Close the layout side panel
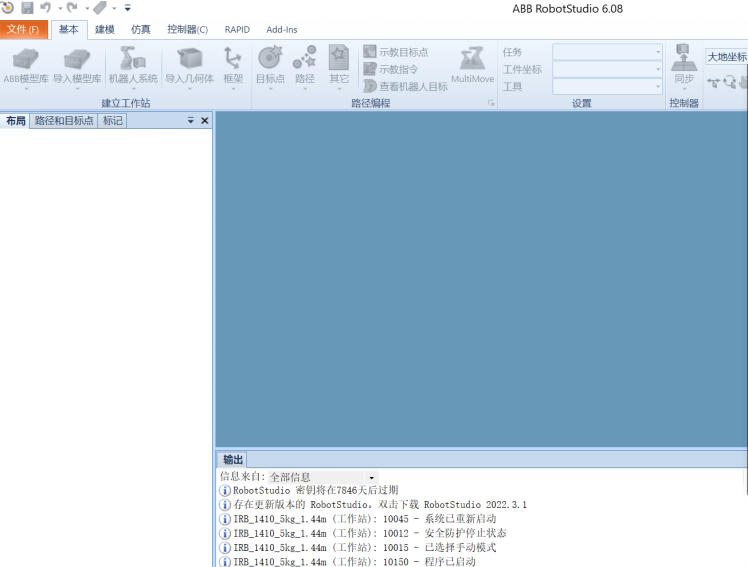Image resolution: width=748 pixels, height=567 pixels. [x=205, y=121]
